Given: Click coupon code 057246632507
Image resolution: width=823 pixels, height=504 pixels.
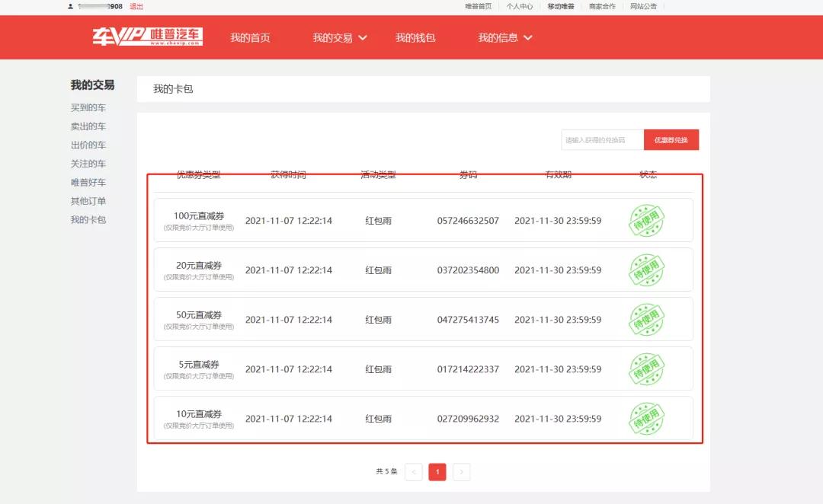Looking at the screenshot, I should coord(468,221).
